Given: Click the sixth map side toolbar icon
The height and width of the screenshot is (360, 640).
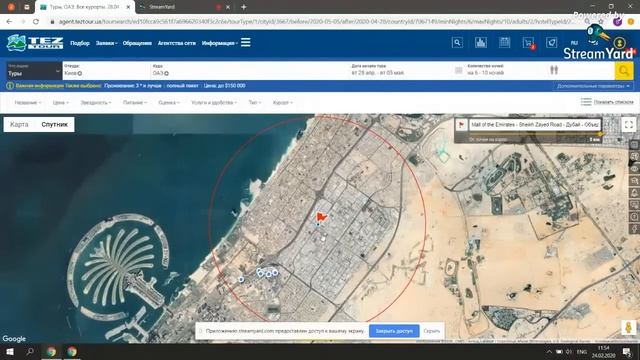Looking at the screenshot, I should pos(634,204).
